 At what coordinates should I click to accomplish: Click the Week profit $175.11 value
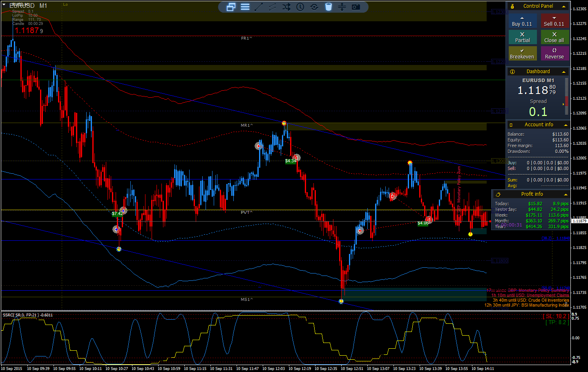click(534, 215)
